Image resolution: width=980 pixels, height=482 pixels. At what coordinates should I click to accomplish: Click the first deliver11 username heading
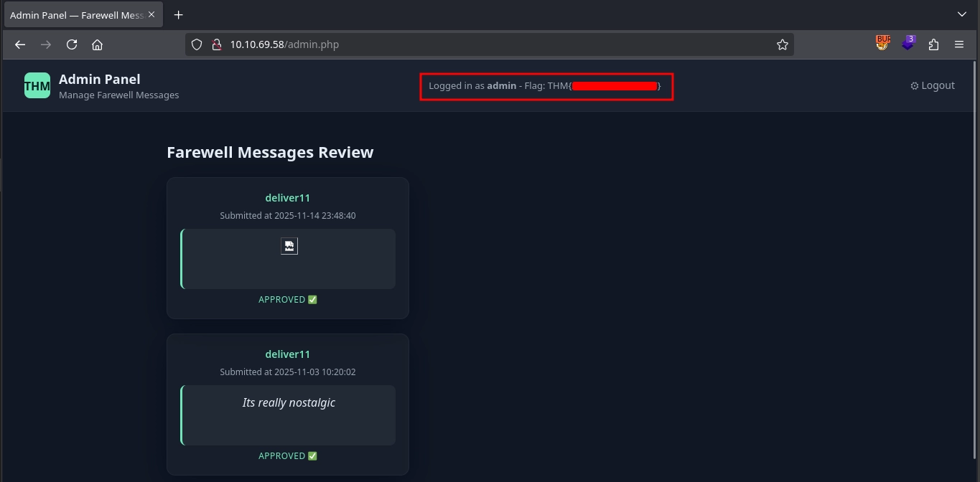tap(288, 197)
